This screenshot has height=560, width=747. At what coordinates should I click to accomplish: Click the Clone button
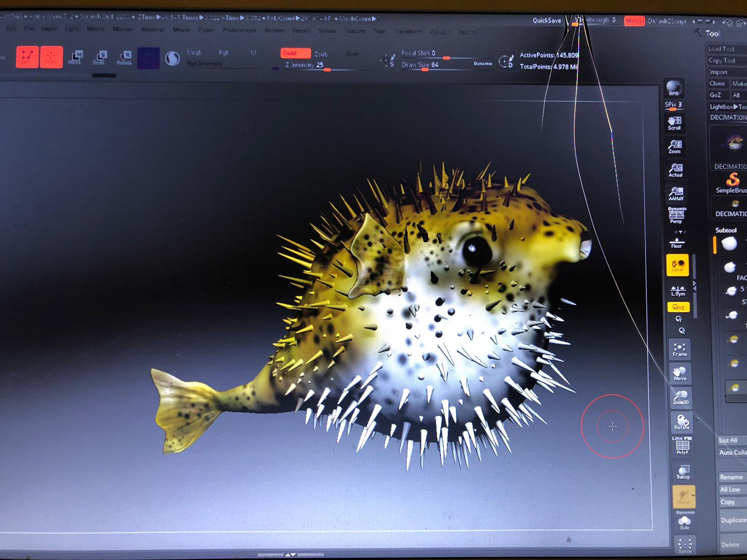point(718,84)
